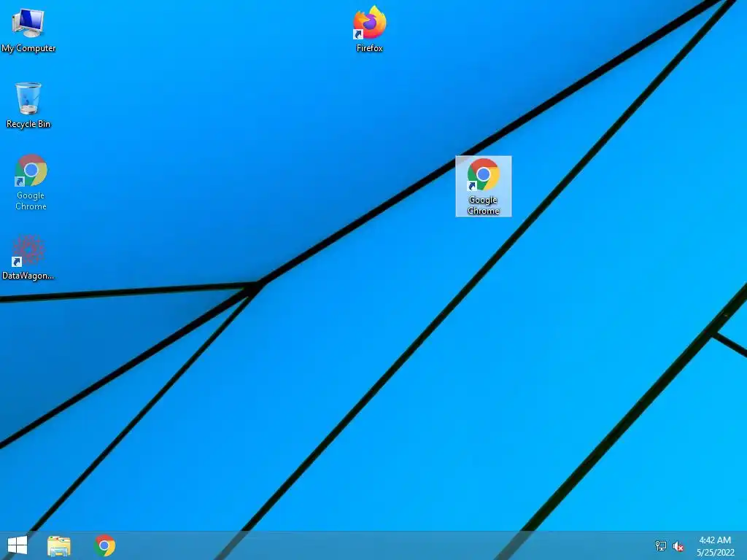This screenshot has width=747, height=560.
Task: Click the 'DataWagon...' label text
Action: (28, 276)
